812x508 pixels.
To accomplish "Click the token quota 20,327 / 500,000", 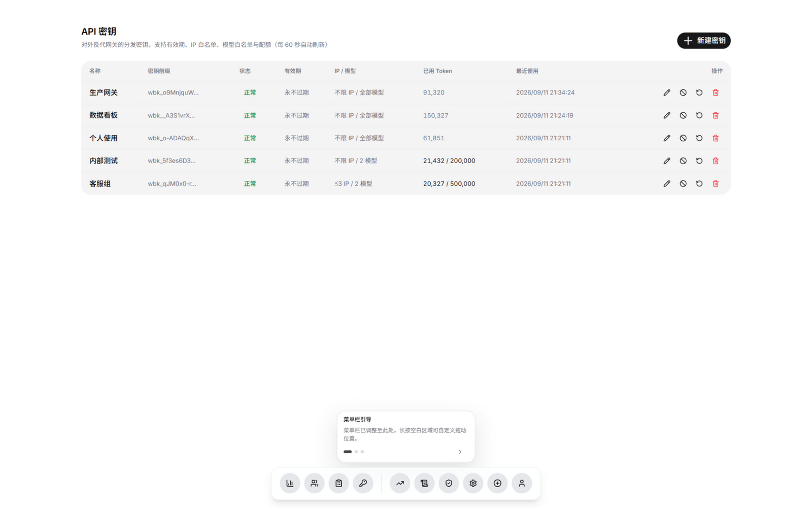I will click(449, 183).
